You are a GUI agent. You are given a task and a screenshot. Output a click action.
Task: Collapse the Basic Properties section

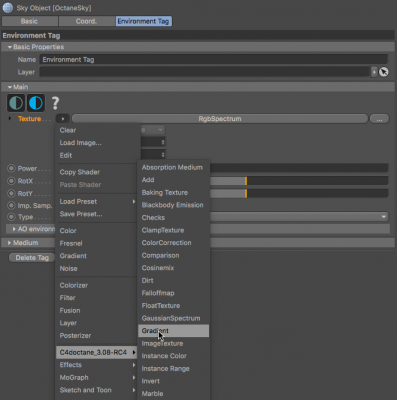click(9, 47)
